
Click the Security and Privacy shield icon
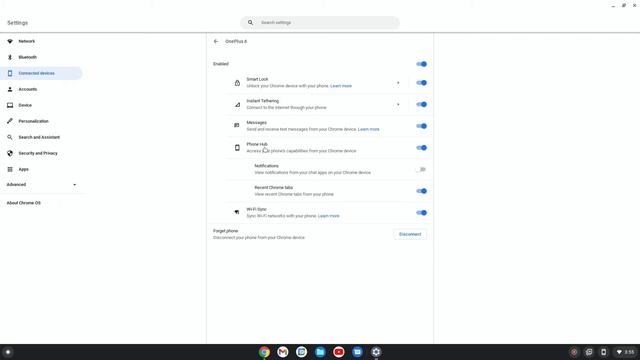(10, 153)
